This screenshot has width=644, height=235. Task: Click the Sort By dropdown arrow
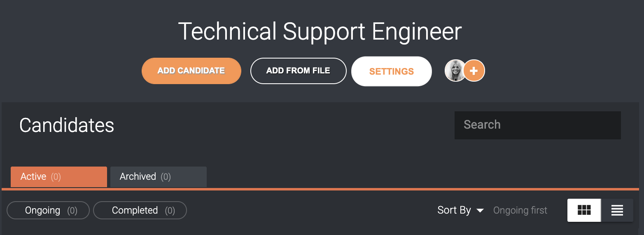pyautogui.click(x=480, y=211)
